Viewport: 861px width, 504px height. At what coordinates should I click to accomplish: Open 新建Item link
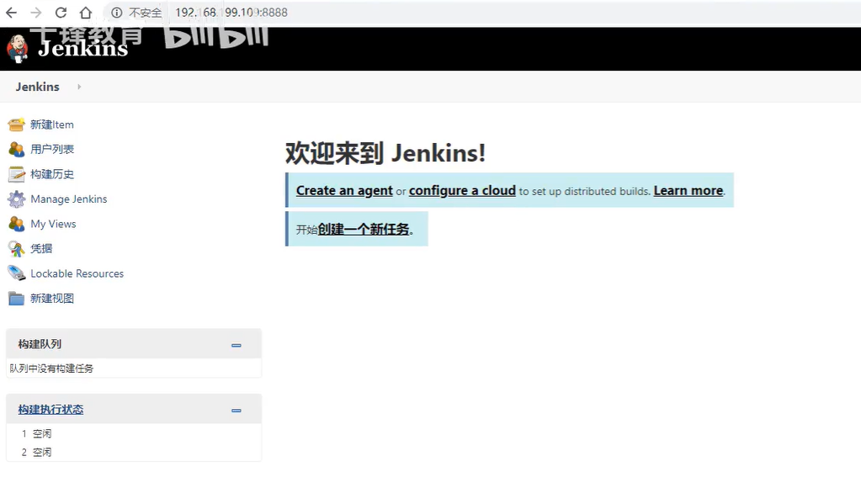coord(52,125)
